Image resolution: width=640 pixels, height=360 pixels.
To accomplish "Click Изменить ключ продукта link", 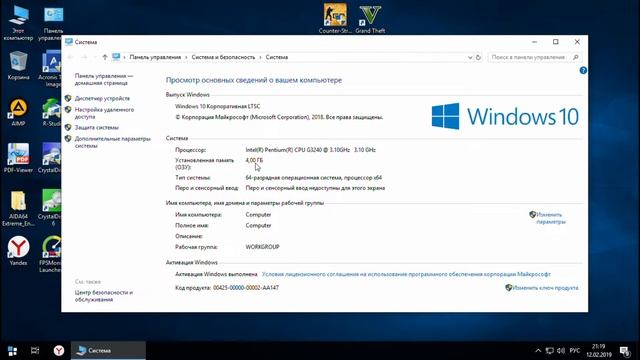I will [545, 288].
